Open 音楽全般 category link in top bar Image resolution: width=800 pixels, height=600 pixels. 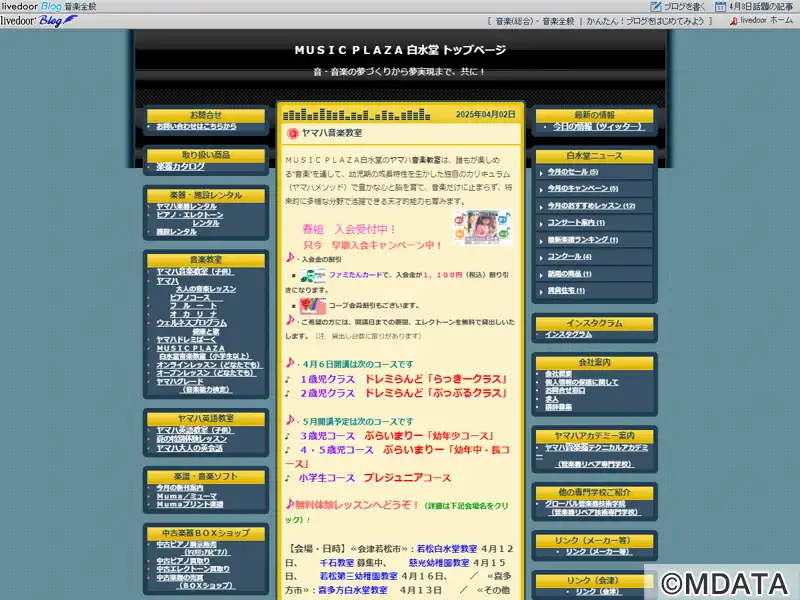coord(80,7)
